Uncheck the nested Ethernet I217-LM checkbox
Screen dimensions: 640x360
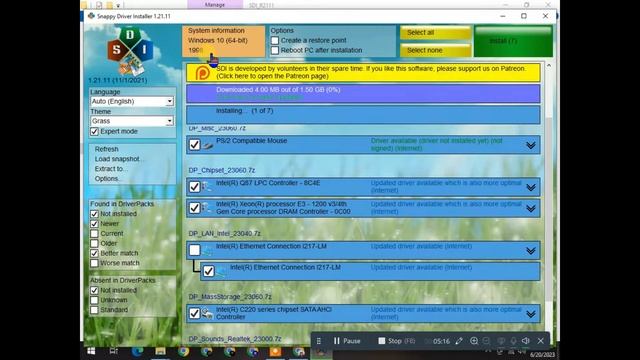pos(209,271)
